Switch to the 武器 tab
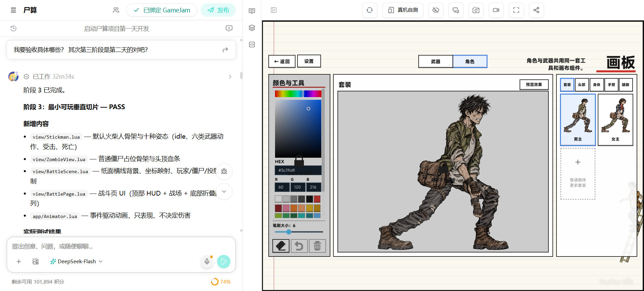This screenshot has width=644, height=291. point(436,61)
